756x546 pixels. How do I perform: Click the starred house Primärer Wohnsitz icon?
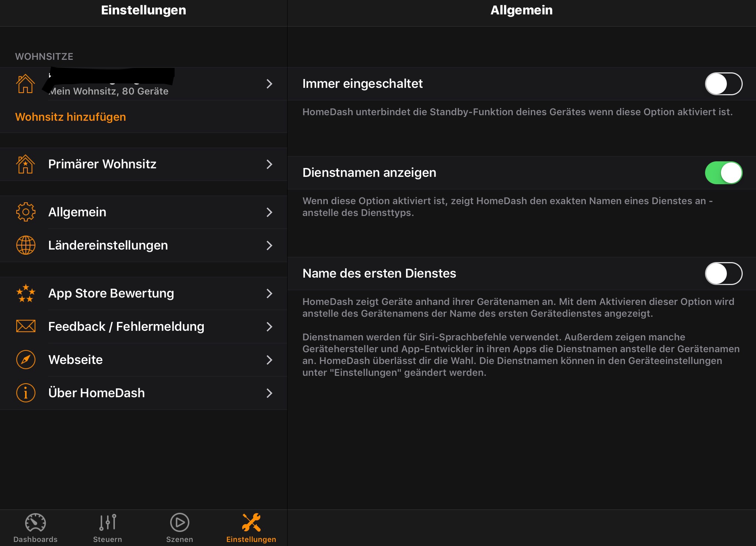[25, 164]
